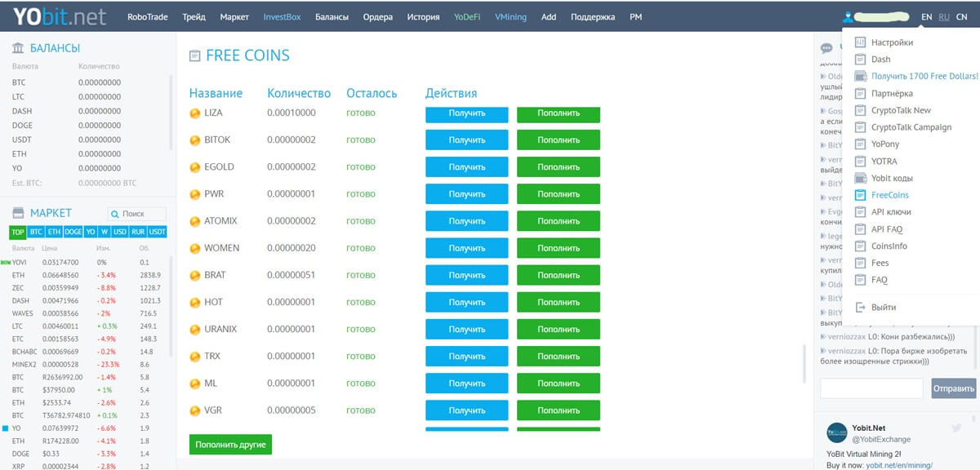
Task: Click Получить button for WOMEN
Action: coord(466,248)
